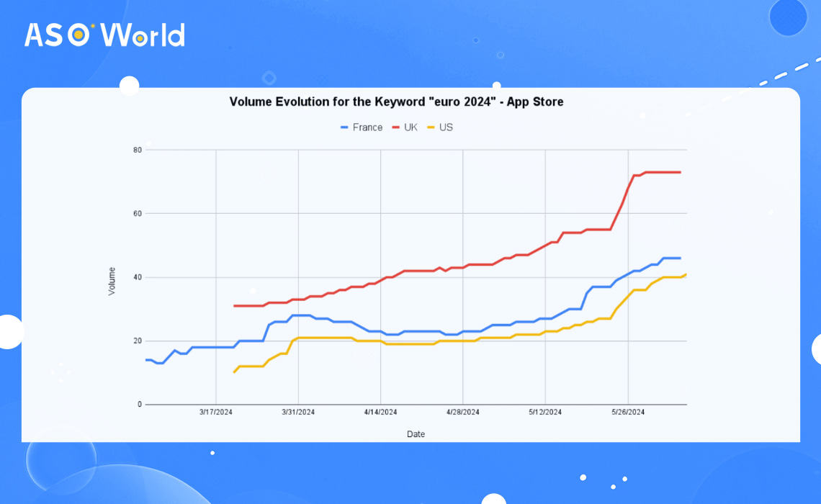Image resolution: width=821 pixels, height=504 pixels.
Task: Click the 3/17/2024 date tick label
Action: coord(216,412)
